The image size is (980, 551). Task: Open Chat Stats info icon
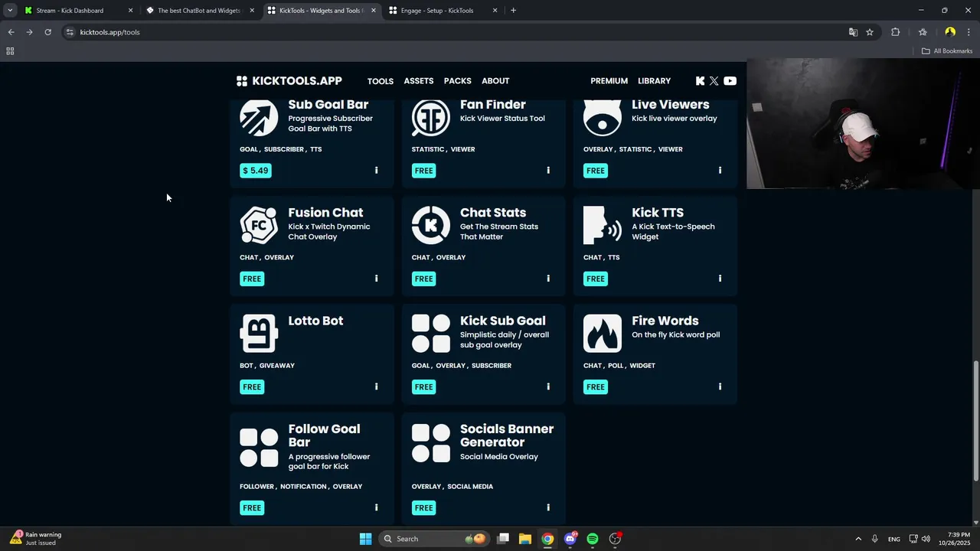point(548,279)
